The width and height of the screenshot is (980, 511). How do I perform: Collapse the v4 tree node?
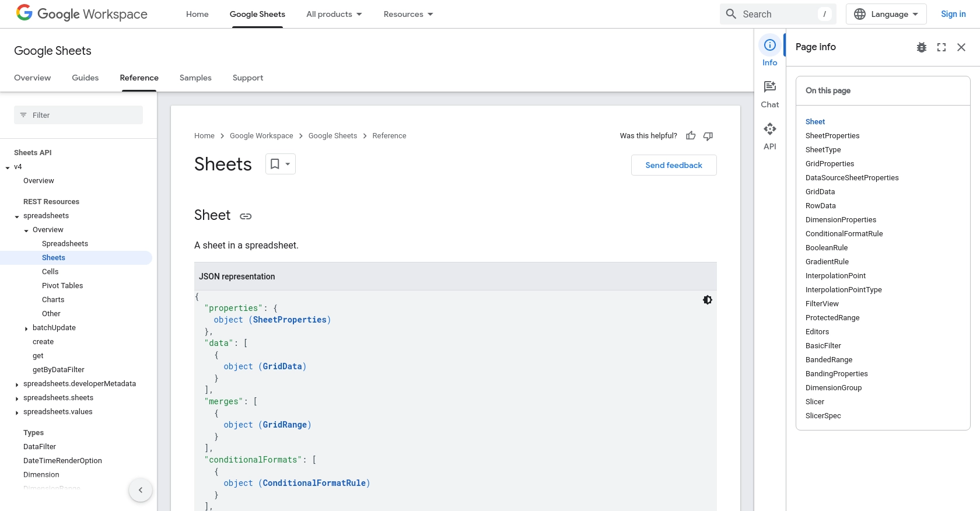[x=8, y=167]
